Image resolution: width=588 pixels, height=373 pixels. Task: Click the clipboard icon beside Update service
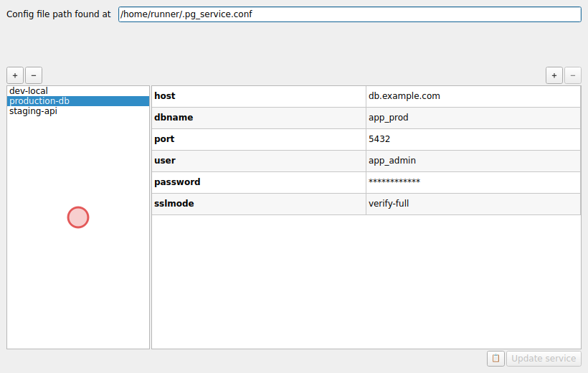click(495, 359)
